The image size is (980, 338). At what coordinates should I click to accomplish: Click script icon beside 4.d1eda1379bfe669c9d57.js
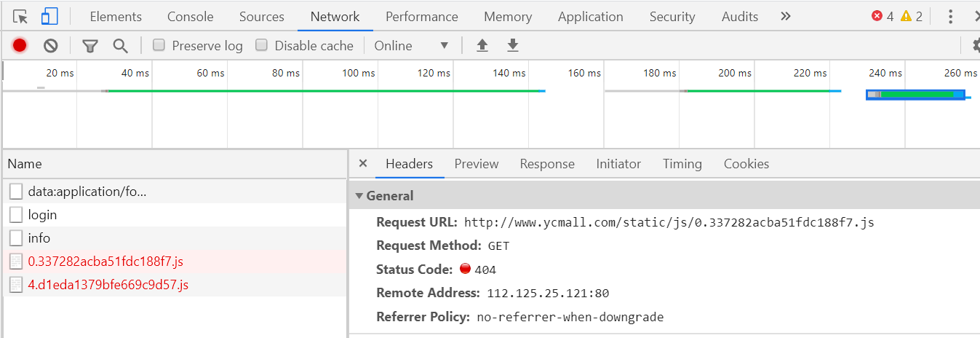pos(16,285)
